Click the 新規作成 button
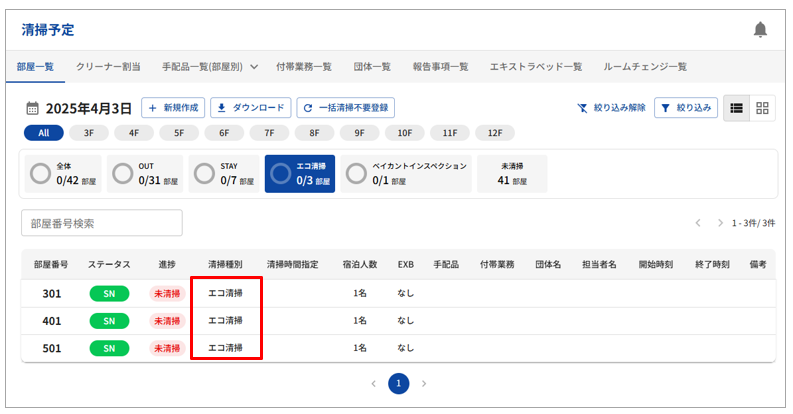This screenshot has width=793, height=414. (x=173, y=108)
